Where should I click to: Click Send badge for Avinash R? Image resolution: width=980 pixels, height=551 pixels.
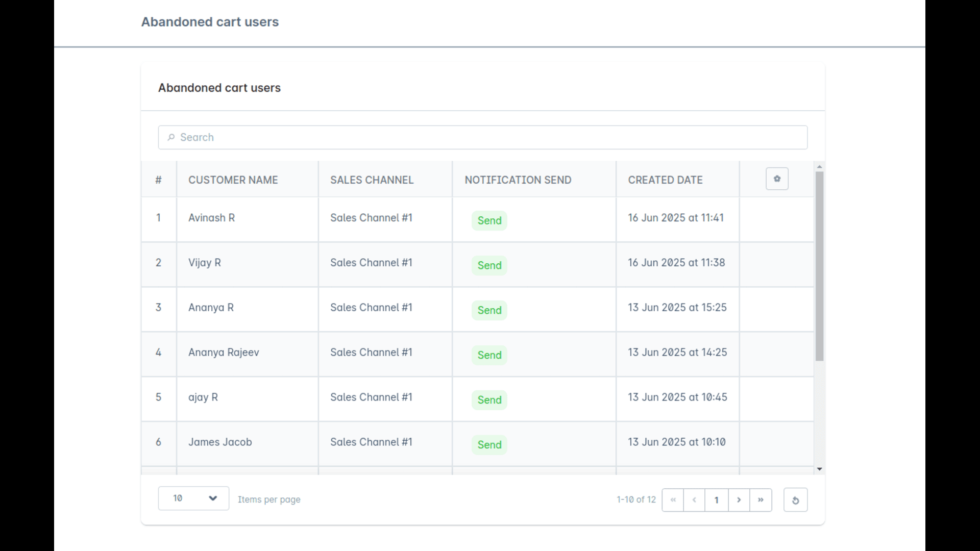tap(489, 220)
